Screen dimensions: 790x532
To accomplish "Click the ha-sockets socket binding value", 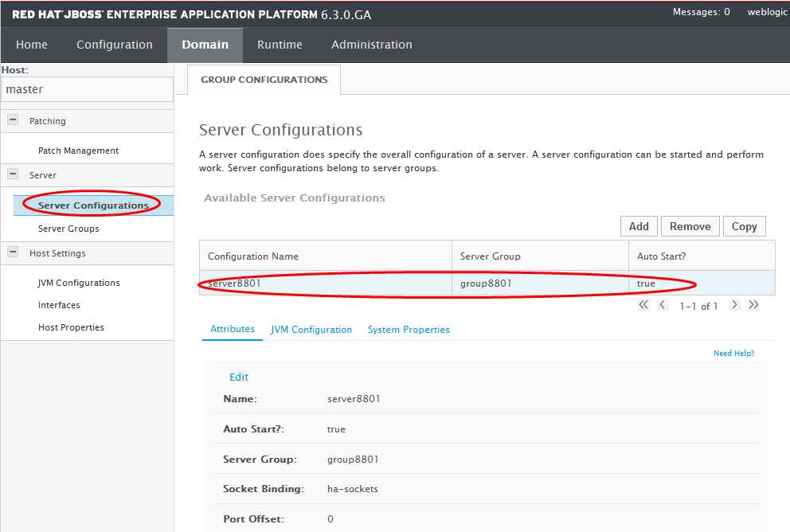I will 353,489.
